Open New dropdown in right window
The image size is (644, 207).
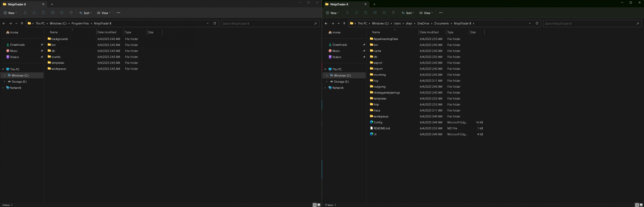(333, 13)
